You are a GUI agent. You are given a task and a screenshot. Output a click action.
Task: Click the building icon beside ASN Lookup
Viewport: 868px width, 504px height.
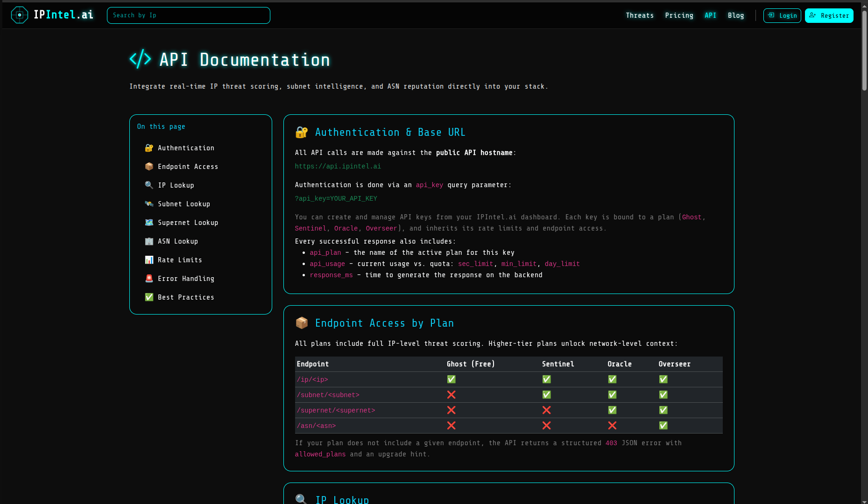click(x=149, y=241)
